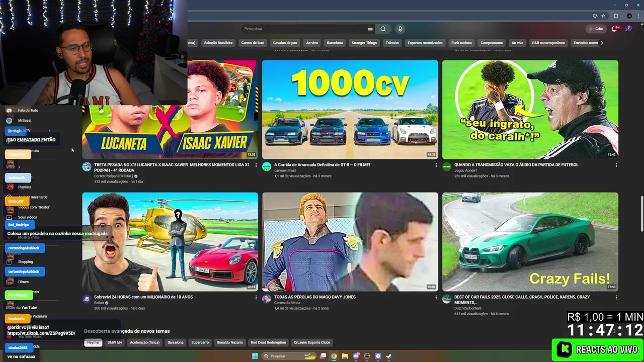Viewport: 644px width, 362px height.
Task: Select the R&B contemporâneo chip
Action: (548, 43)
